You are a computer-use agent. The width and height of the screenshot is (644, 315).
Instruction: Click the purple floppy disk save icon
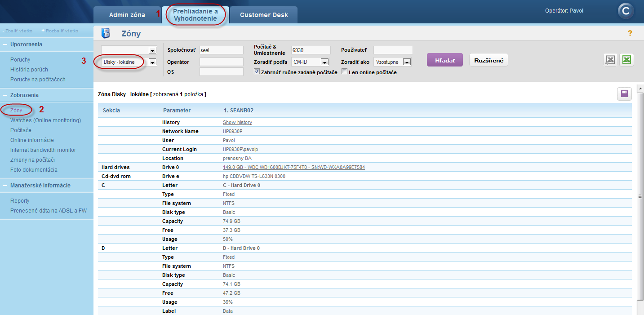click(x=624, y=93)
